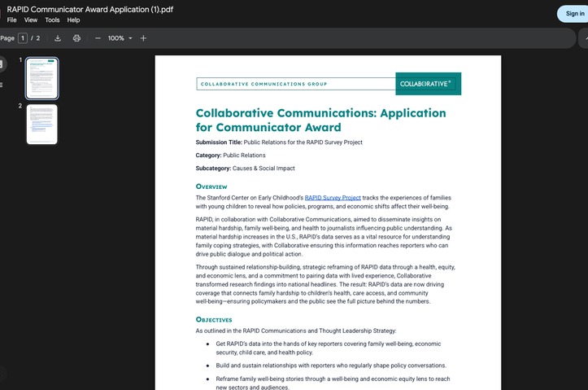Image resolution: width=588 pixels, height=390 pixels.
Task: Show the document outline icon
Action: (2, 85)
